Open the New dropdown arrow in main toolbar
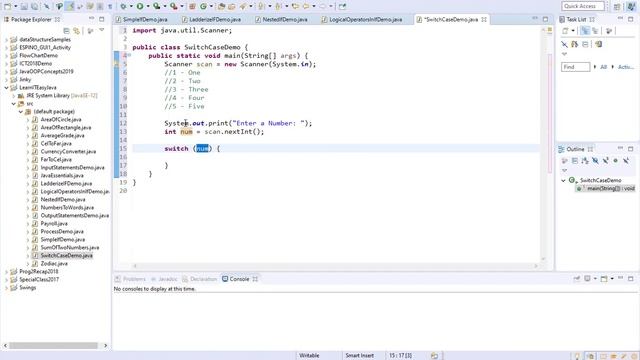 point(16,7)
